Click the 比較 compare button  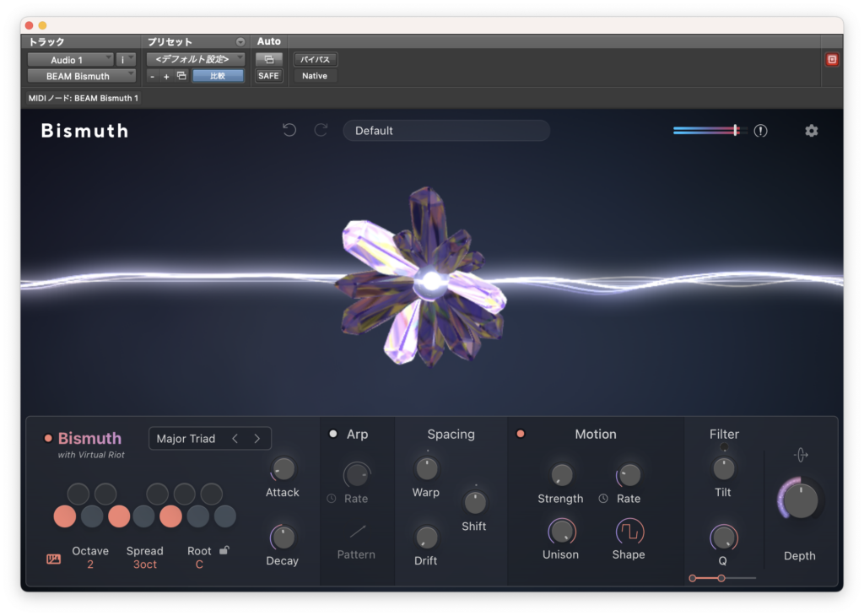click(218, 76)
